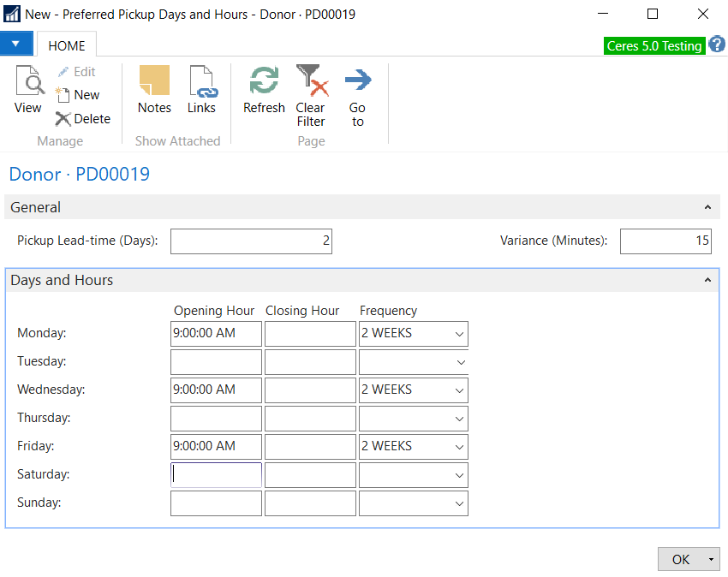Viewport: 728px width, 577px height.
Task: Collapse the General section
Action: (707, 207)
